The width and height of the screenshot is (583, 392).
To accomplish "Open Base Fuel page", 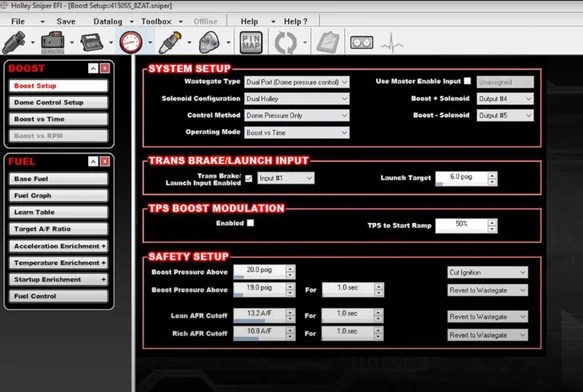I will (x=58, y=179).
